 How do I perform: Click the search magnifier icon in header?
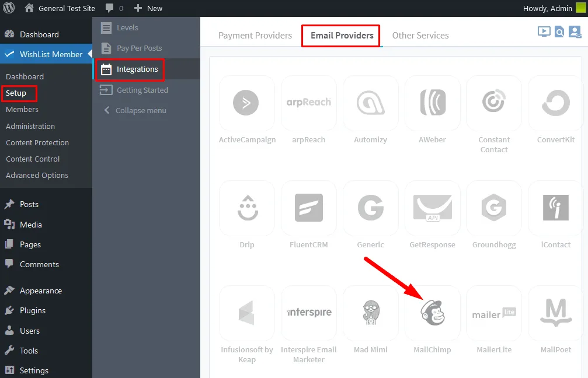tap(559, 32)
